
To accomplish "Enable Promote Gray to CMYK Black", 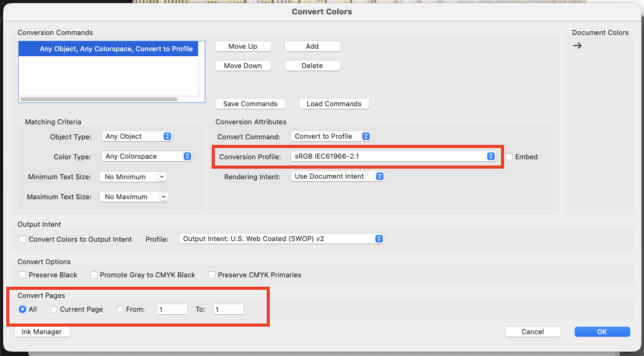I will pos(94,275).
